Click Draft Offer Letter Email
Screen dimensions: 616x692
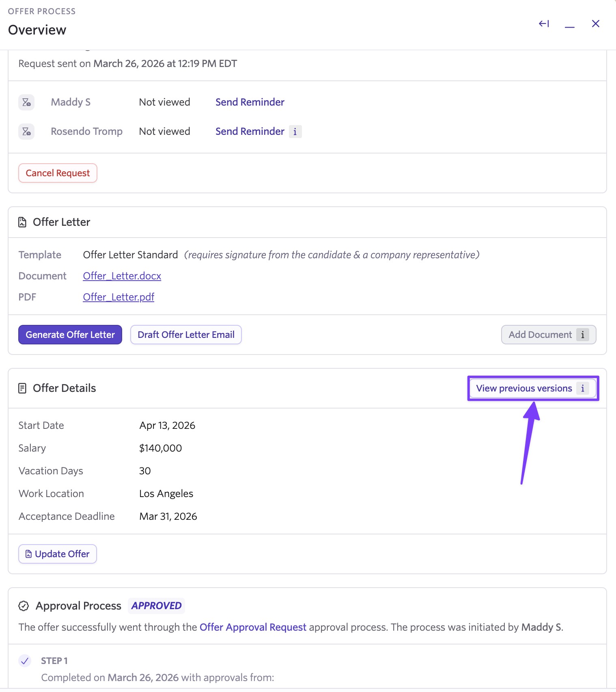[x=186, y=335]
